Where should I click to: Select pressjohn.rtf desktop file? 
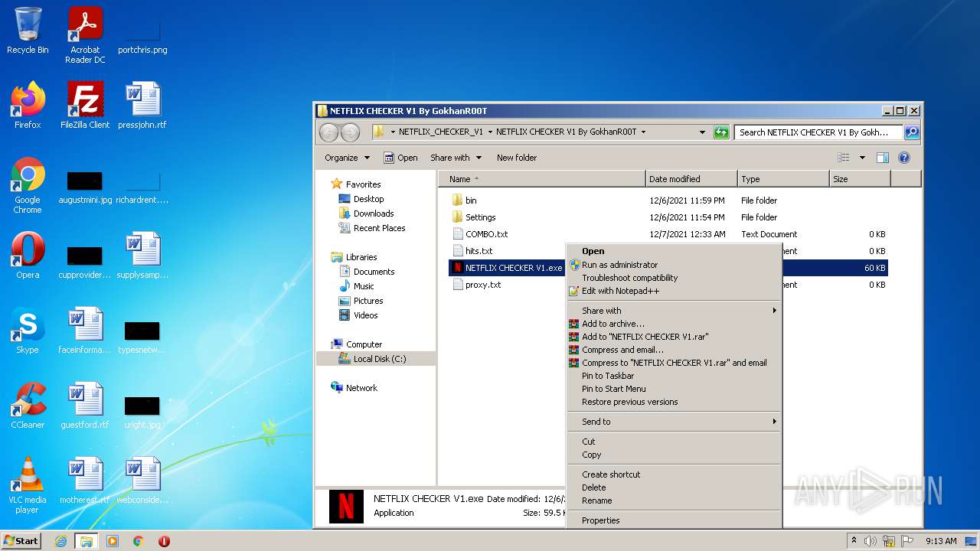tap(142, 106)
